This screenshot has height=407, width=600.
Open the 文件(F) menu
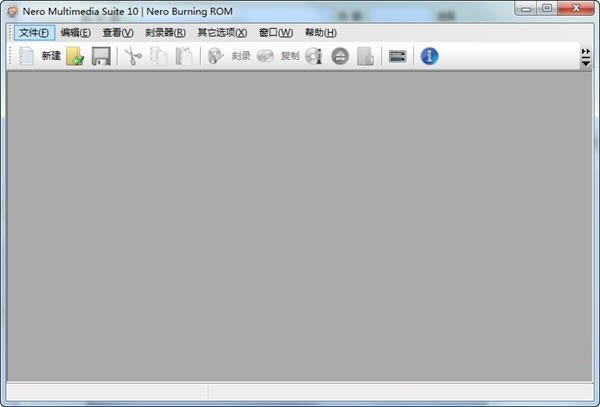pos(33,32)
